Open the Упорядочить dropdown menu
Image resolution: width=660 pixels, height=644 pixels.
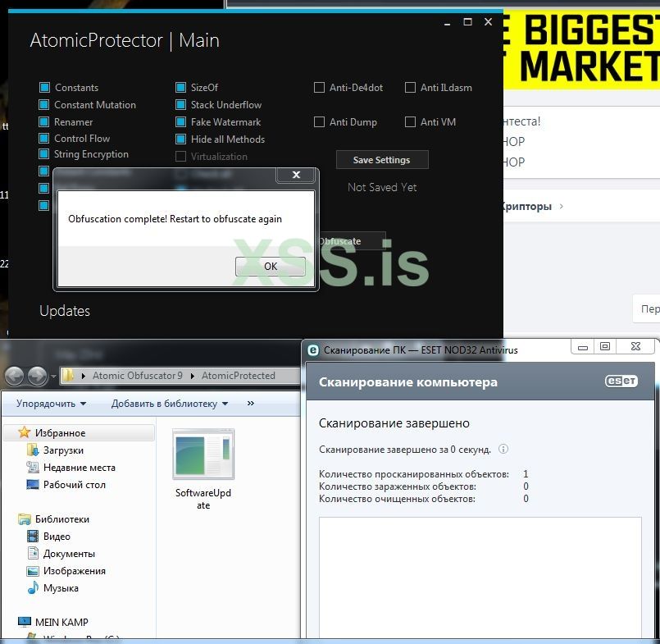point(51,404)
